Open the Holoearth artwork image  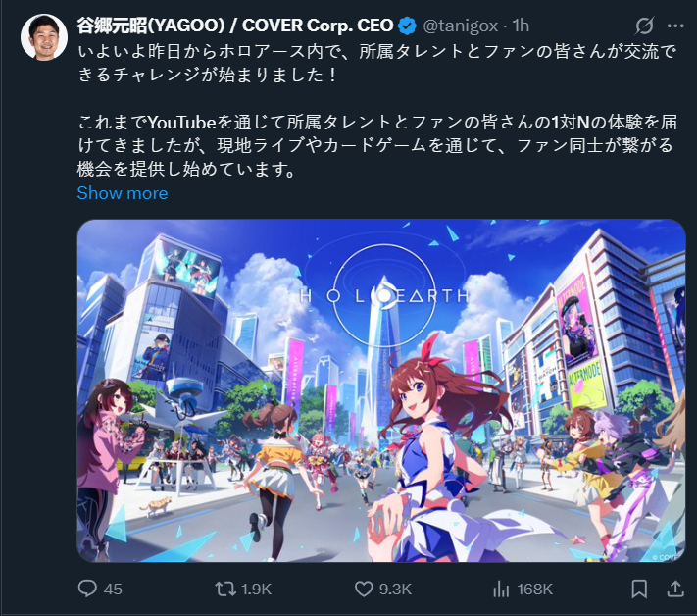[x=381, y=390]
